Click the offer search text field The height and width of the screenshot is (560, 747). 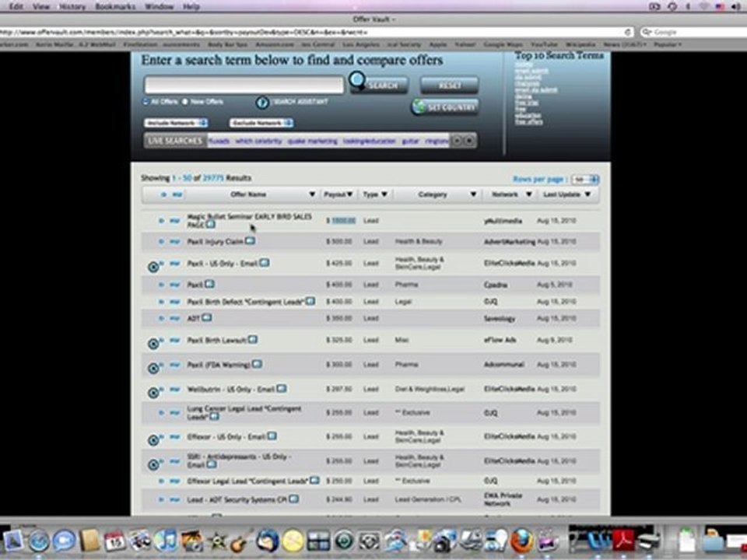(x=244, y=85)
